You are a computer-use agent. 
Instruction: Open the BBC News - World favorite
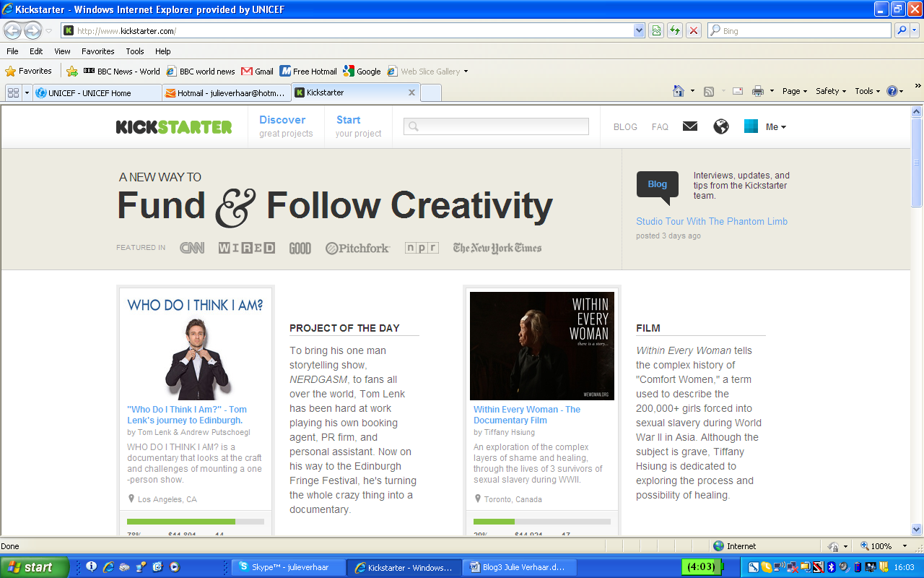coord(121,72)
